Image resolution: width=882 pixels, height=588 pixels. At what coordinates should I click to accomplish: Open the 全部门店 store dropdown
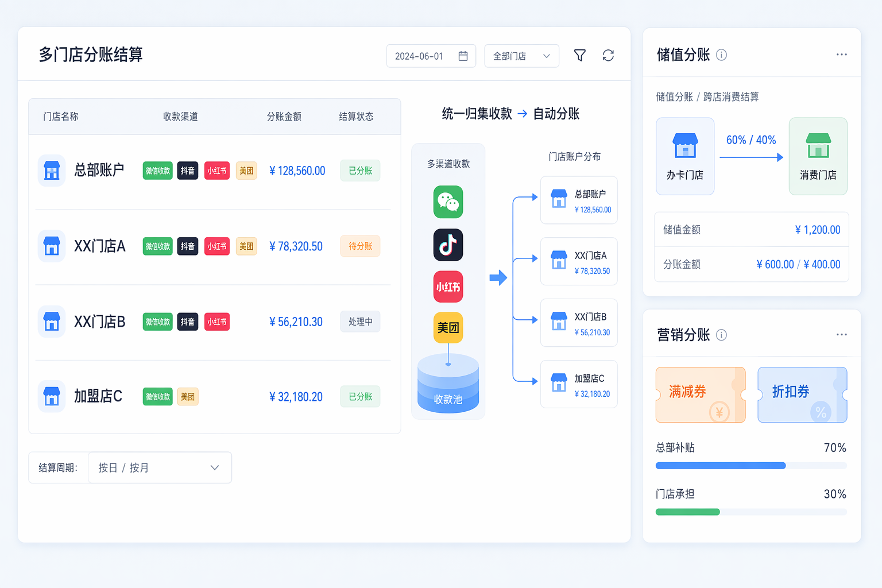click(521, 56)
